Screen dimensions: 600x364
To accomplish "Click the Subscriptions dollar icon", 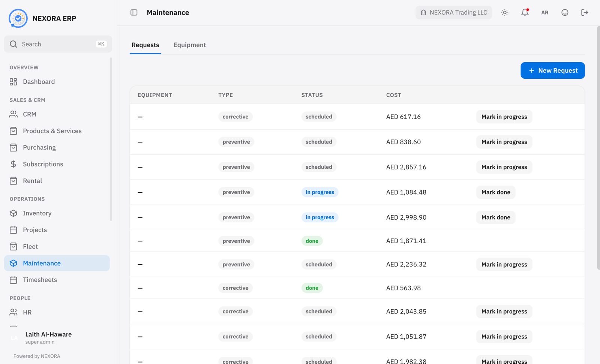I will coord(13,164).
